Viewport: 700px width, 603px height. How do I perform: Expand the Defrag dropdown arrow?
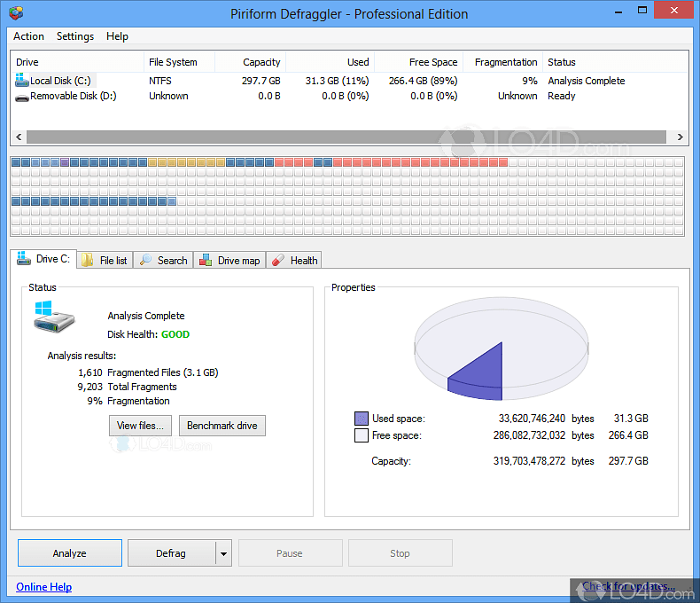pos(223,553)
